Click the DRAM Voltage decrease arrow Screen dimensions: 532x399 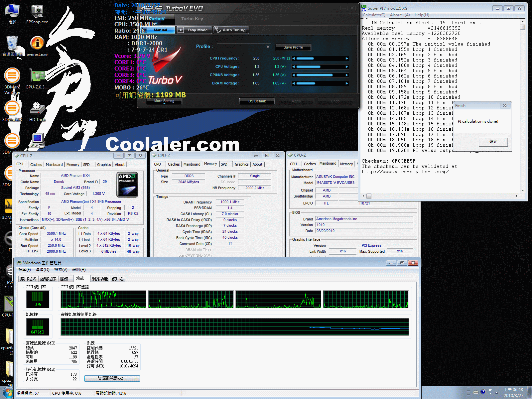293,83
